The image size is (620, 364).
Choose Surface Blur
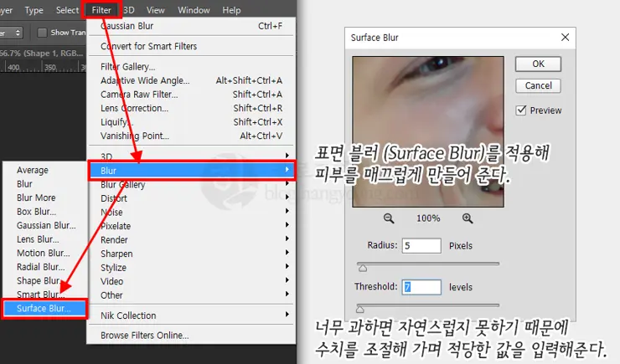pos(44,308)
